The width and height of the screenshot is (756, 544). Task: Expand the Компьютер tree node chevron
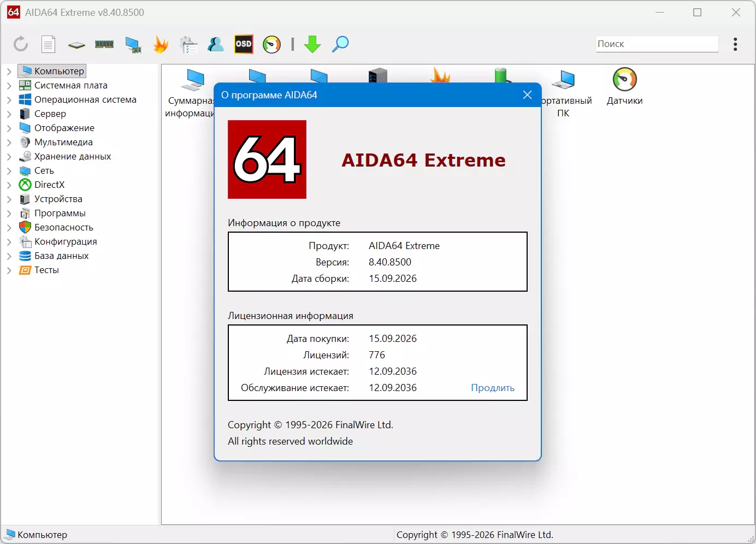pos(9,71)
